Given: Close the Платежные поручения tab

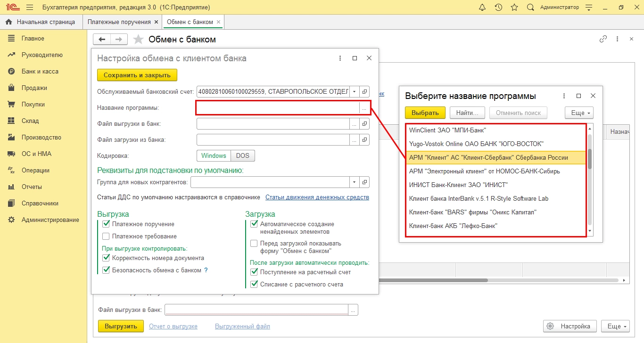Looking at the screenshot, I should click(x=156, y=22).
